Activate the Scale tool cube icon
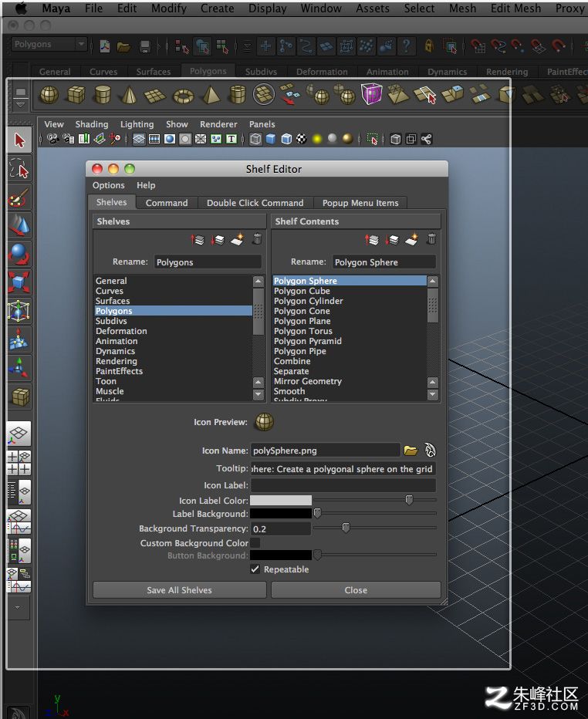Viewport: 588px width, 719px height. [19, 282]
